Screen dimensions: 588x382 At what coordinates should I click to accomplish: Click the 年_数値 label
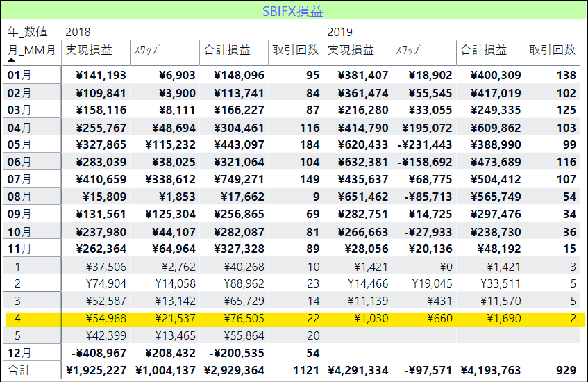(27, 32)
